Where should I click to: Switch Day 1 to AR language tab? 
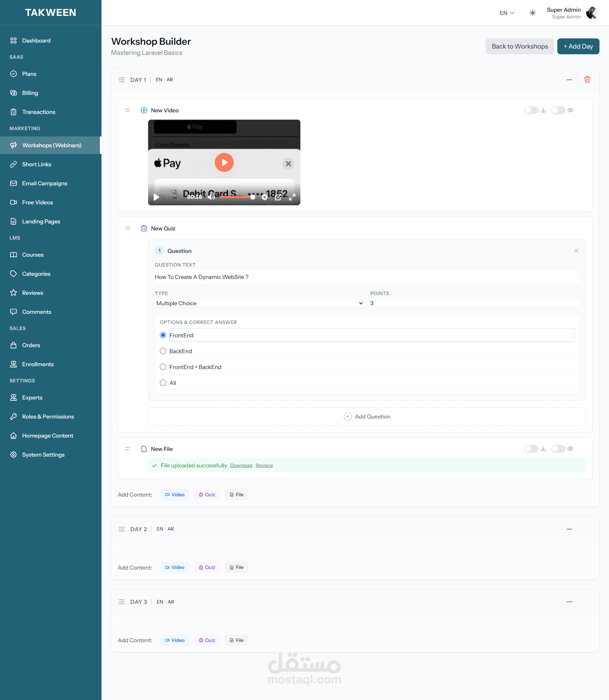pyautogui.click(x=170, y=80)
